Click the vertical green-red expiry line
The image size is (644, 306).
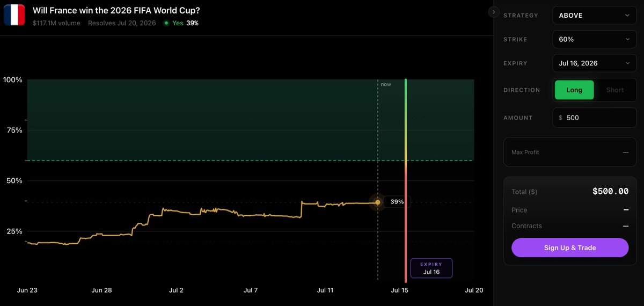406,180
